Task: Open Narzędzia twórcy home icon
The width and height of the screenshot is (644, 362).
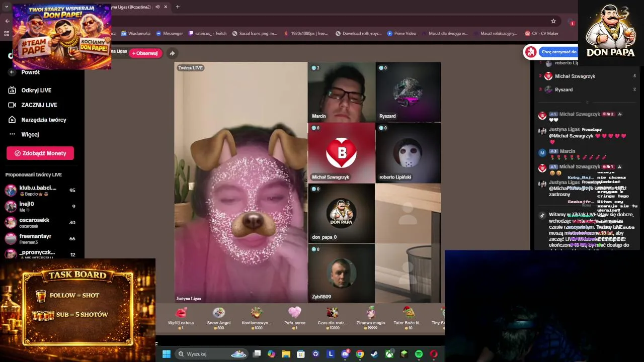Action: [x=12, y=120]
